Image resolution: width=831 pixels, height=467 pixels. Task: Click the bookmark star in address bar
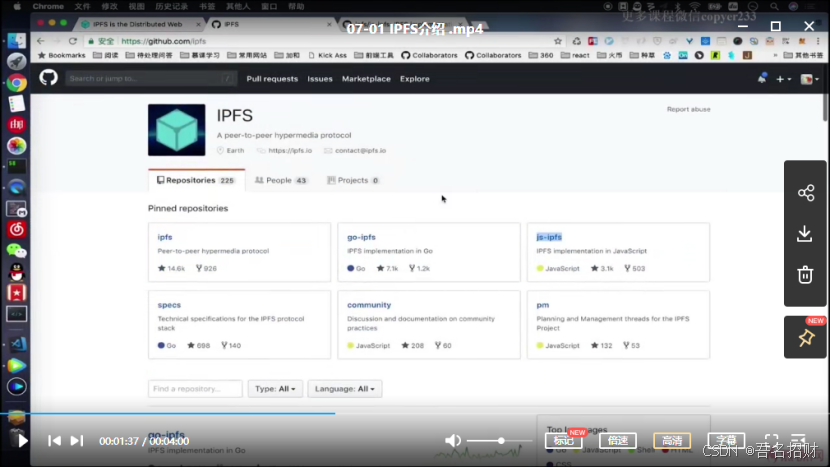coord(558,41)
